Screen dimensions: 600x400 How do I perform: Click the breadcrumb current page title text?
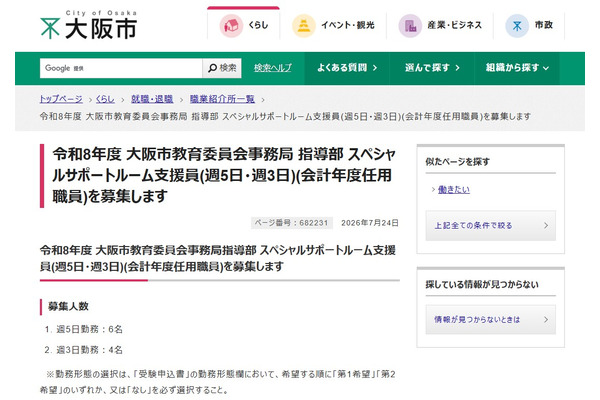(285, 116)
